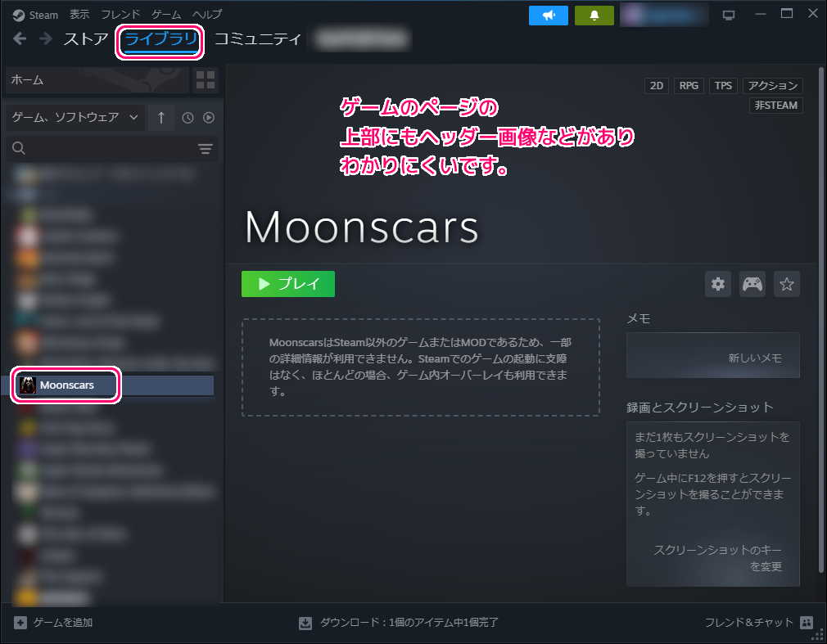This screenshot has height=644, width=827.
Task: Enter Big Picture mode via monitor icon
Action: point(729,16)
